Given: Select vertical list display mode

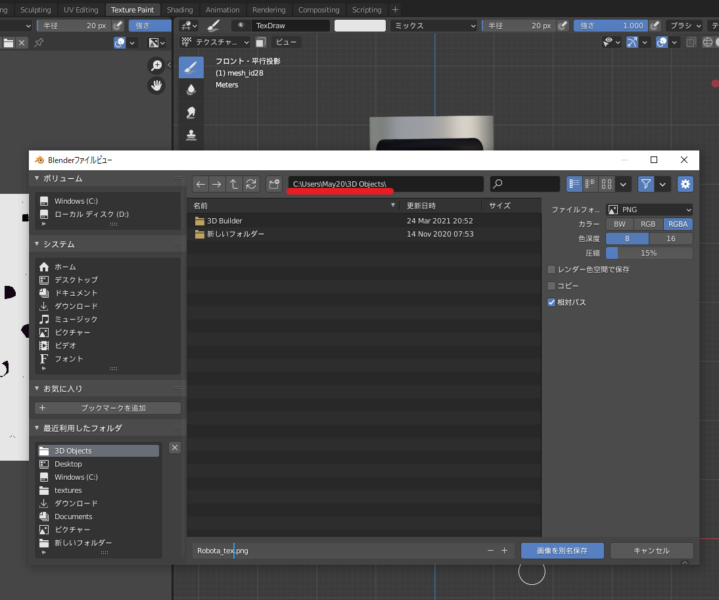Looking at the screenshot, I should tap(574, 184).
